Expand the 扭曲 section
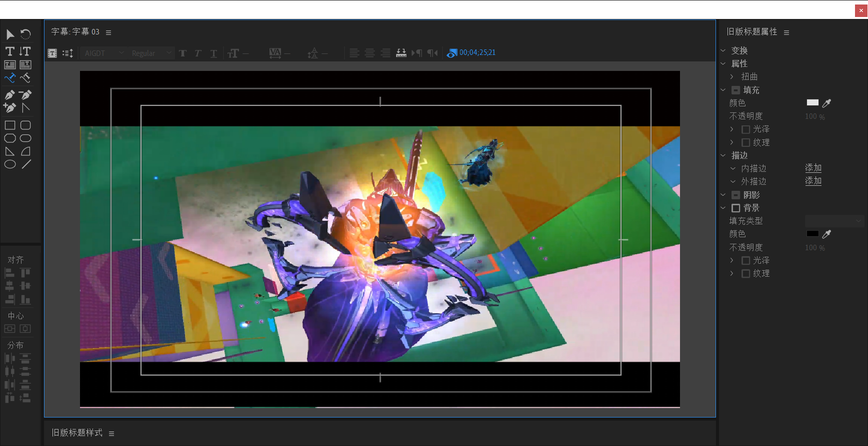The width and height of the screenshot is (868, 446). 732,76
